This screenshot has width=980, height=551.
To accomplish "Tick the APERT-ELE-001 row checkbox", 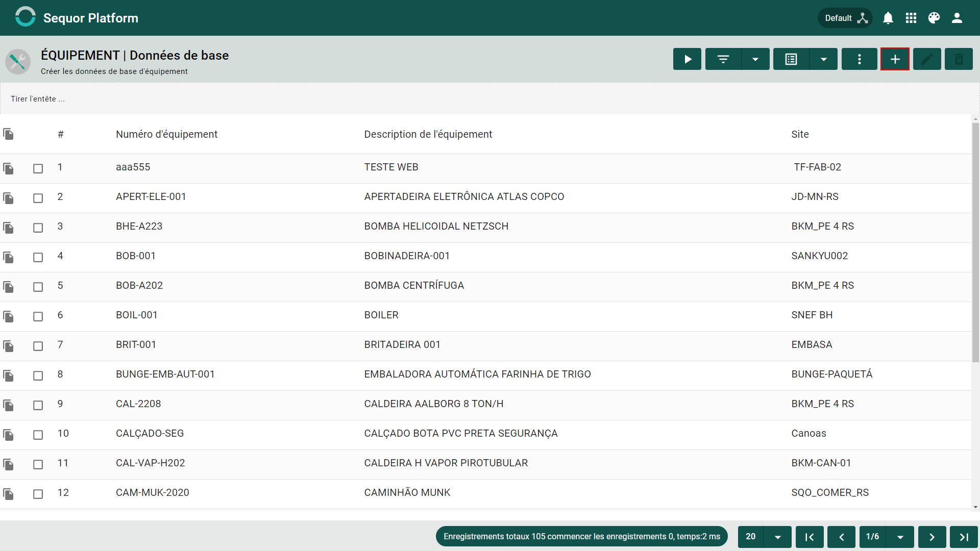I will point(38,198).
